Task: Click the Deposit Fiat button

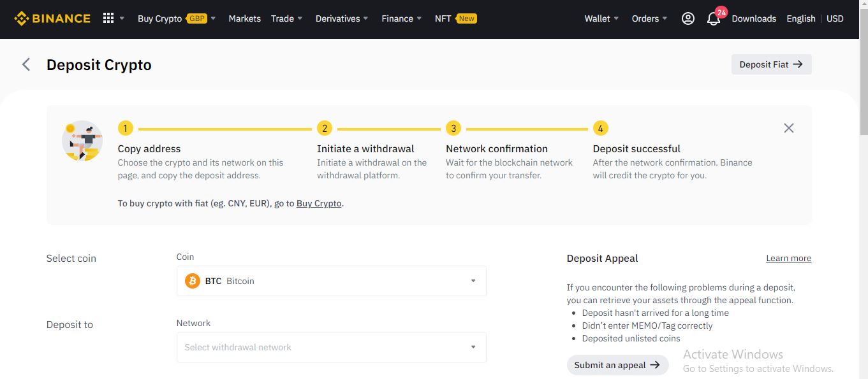Action: (771, 64)
